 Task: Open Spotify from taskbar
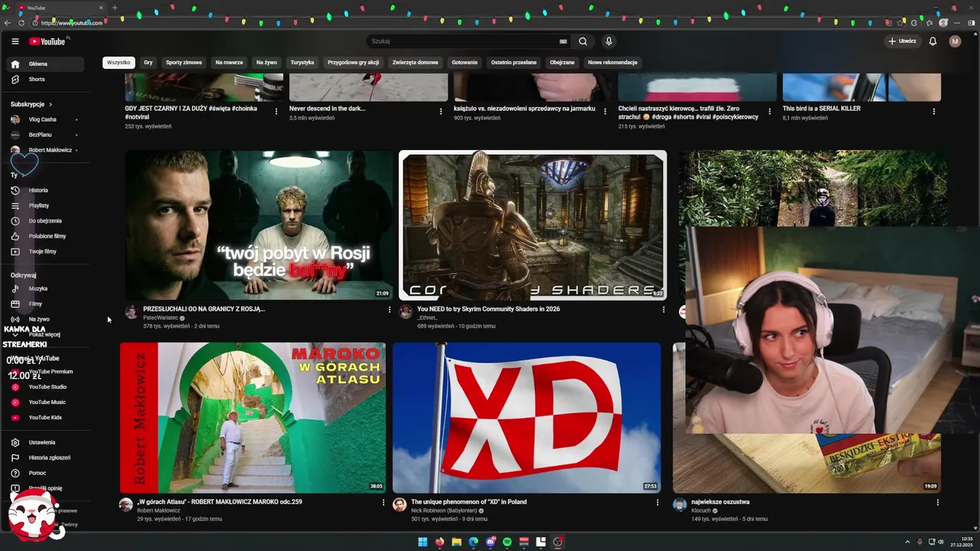point(507,542)
